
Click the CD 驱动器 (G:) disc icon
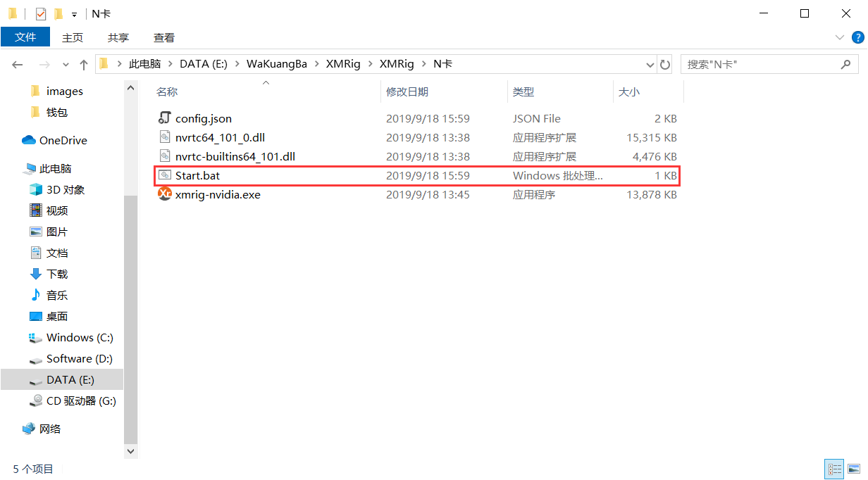pyautogui.click(x=35, y=400)
